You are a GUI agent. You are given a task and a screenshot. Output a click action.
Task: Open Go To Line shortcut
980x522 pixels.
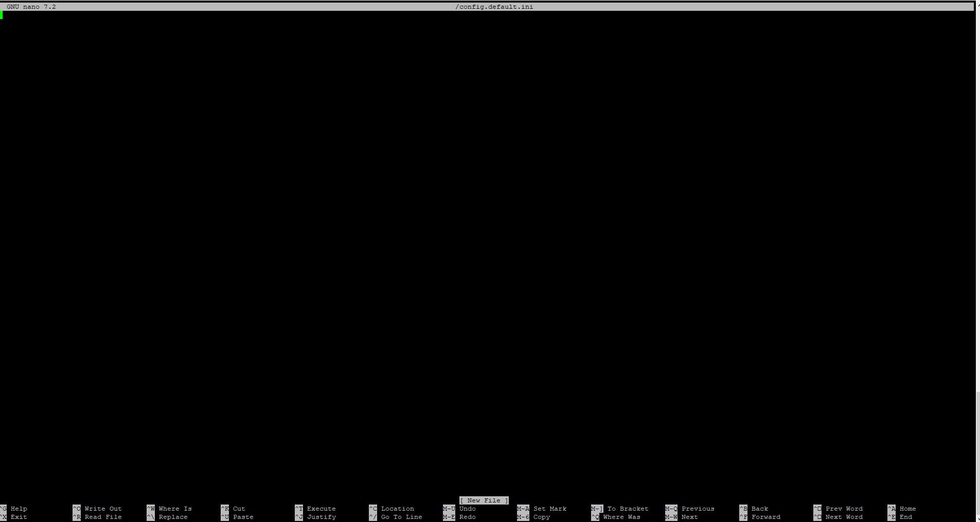click(401, 517)
